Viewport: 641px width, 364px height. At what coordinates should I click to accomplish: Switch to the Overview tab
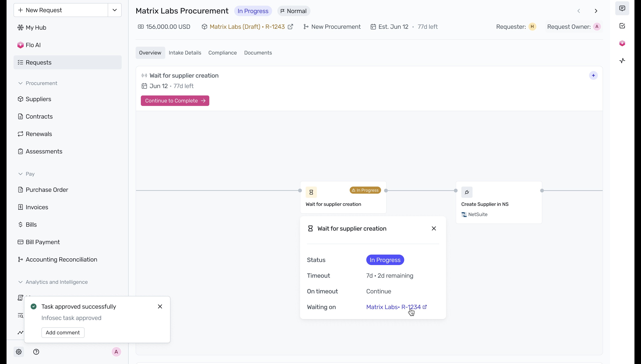[150, 53]
